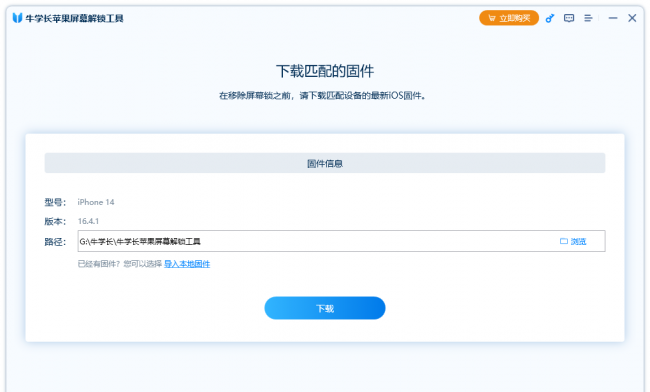Screen dimensions: 650x392
Task: Open the feedback chat icon
Action: point(569,18)
